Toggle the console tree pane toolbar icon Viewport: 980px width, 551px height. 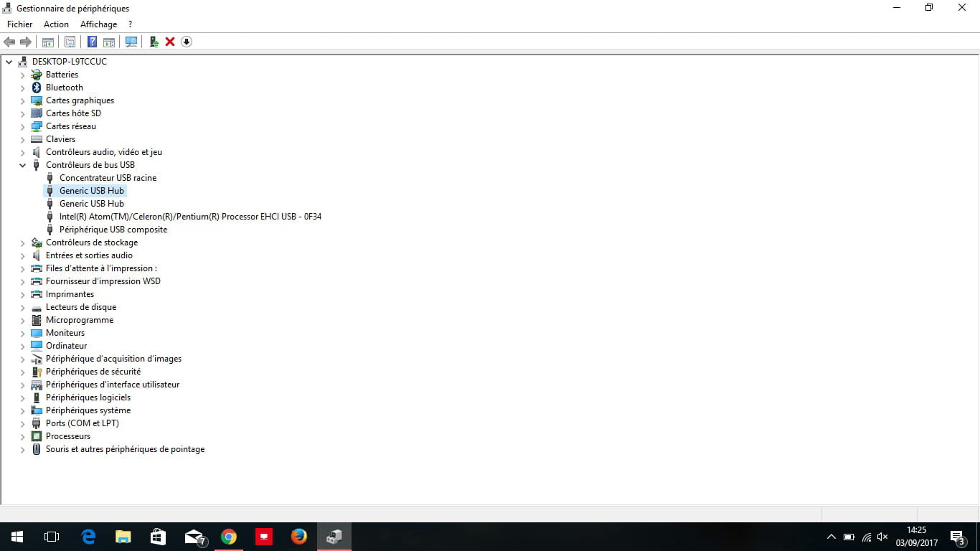click(48, 42)
